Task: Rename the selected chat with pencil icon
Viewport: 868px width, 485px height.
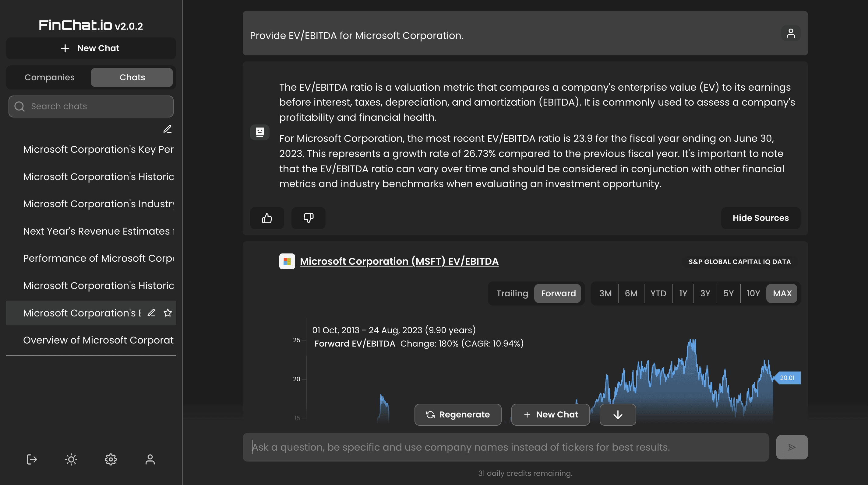Action: point(151,313)
